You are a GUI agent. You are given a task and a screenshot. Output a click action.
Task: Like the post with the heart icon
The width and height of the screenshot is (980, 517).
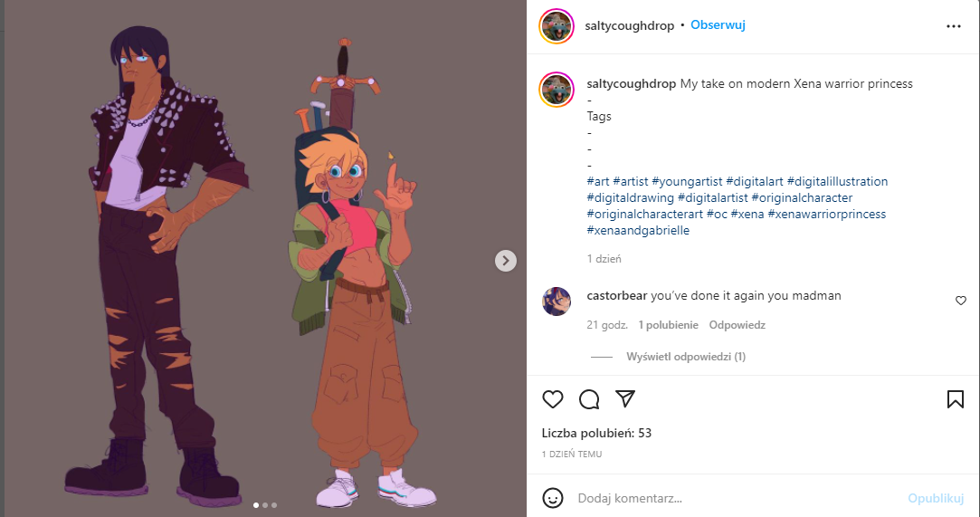tap(553, 399)
